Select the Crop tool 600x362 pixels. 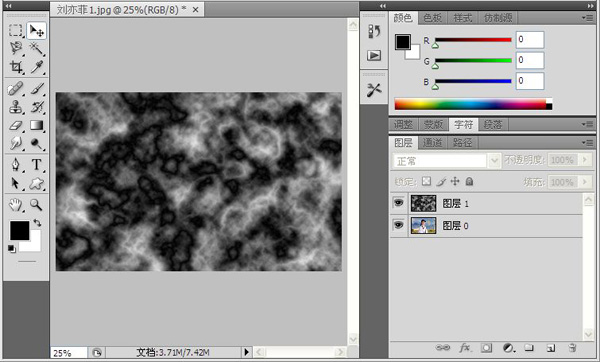[16, 67]
